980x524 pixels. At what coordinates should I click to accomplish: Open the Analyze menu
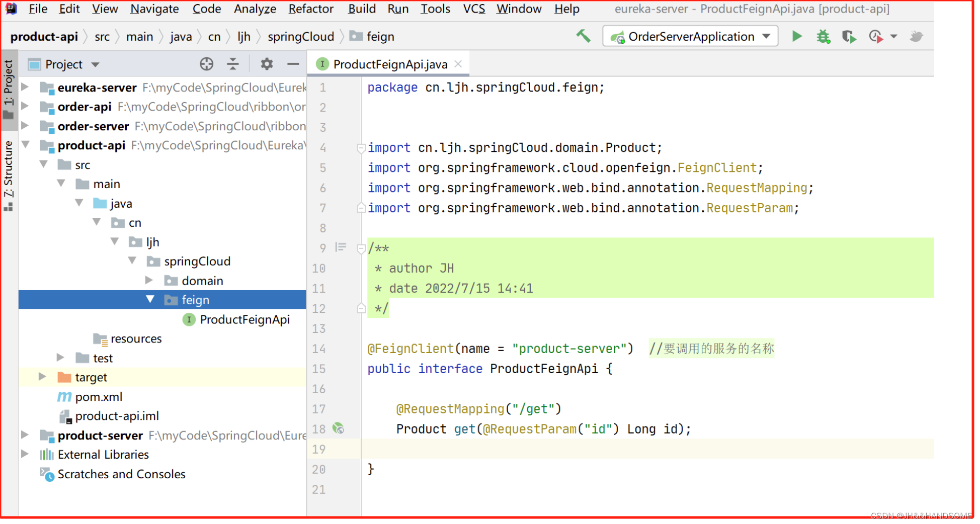click(x=256, y=9)
